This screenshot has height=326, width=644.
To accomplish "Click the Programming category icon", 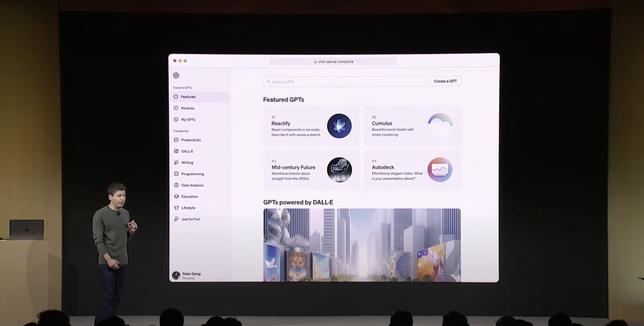I will [176, 174].
